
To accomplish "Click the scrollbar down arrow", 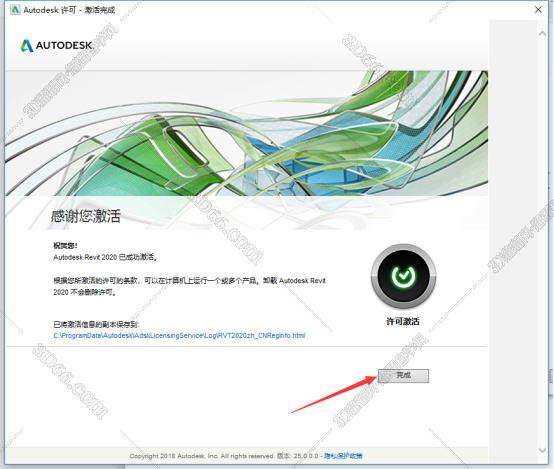I will [542, 450].
